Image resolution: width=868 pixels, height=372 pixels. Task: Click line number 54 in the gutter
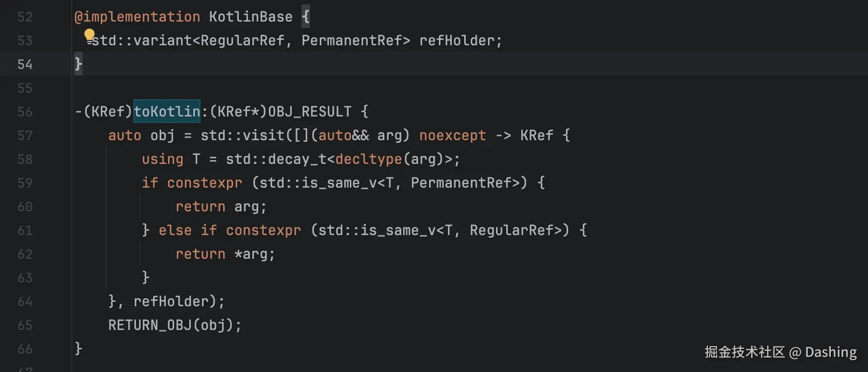tap(25, 65)
